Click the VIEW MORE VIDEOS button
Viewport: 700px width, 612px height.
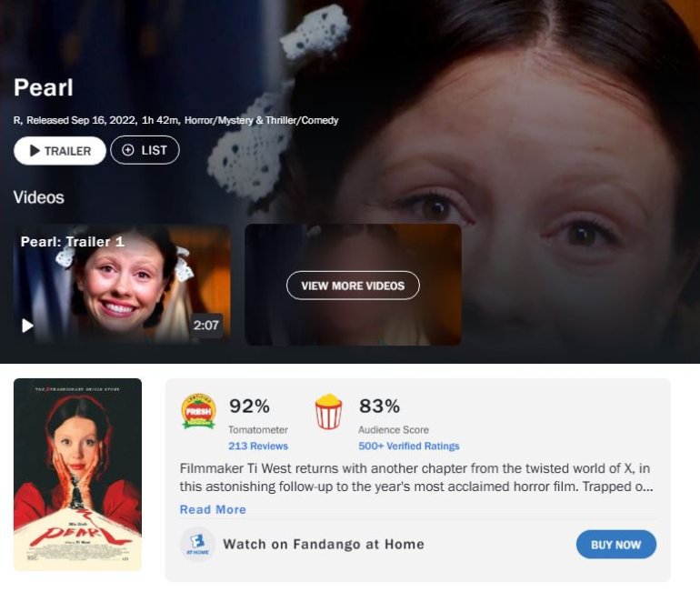tap(353, 286)
